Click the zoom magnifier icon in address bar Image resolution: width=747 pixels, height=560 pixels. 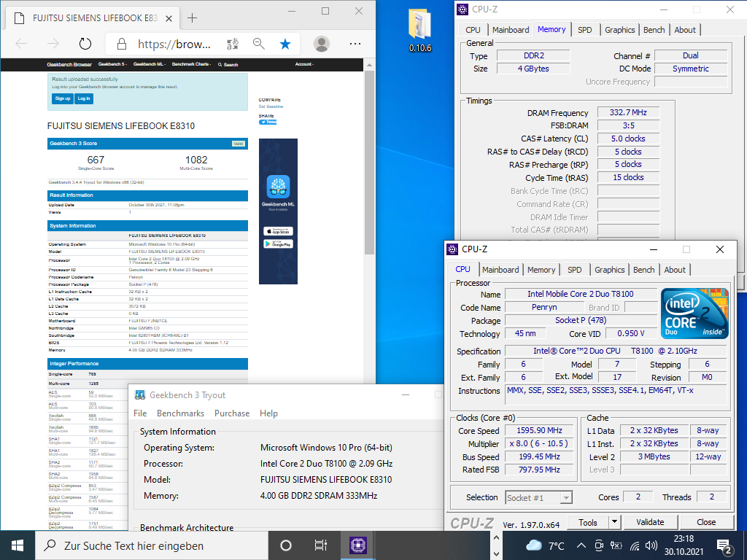[259, 44]
